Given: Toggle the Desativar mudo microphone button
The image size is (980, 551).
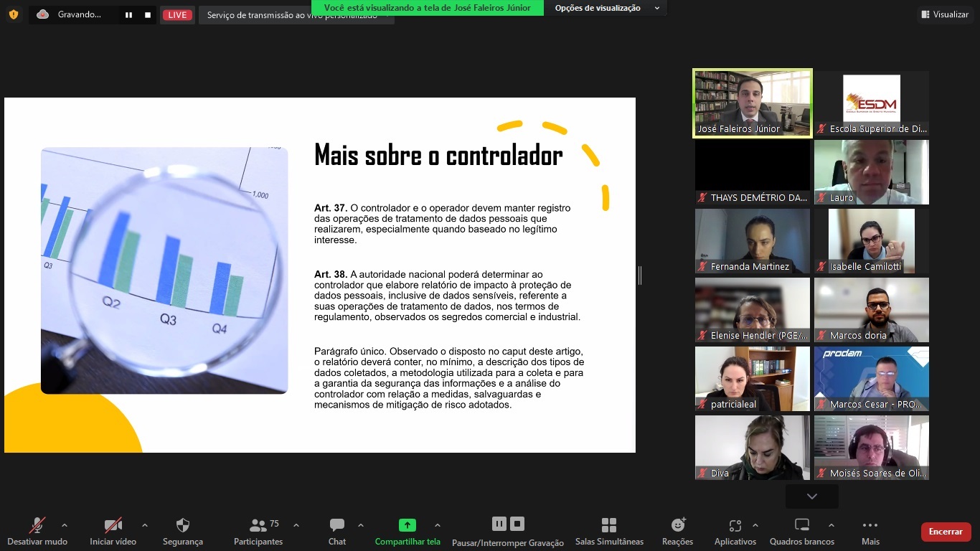Looking at the screenshot, I should click(37, 532).
